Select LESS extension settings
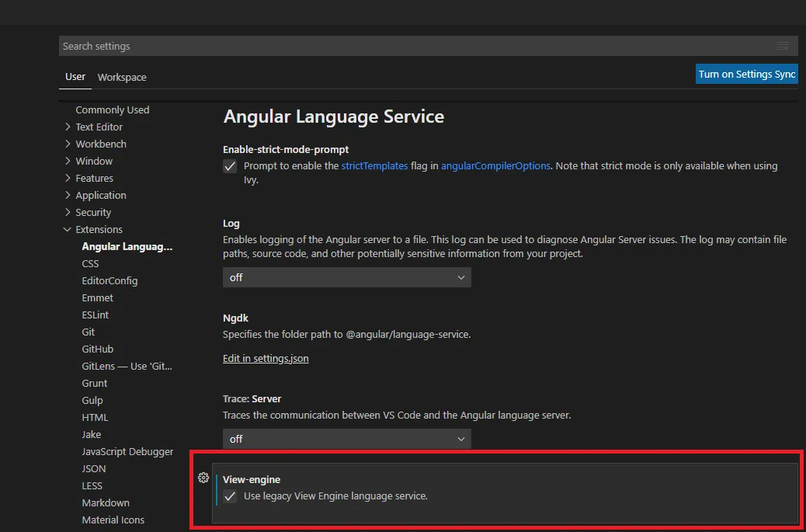Viewport: 806px width, 532px height. [92, 485]
